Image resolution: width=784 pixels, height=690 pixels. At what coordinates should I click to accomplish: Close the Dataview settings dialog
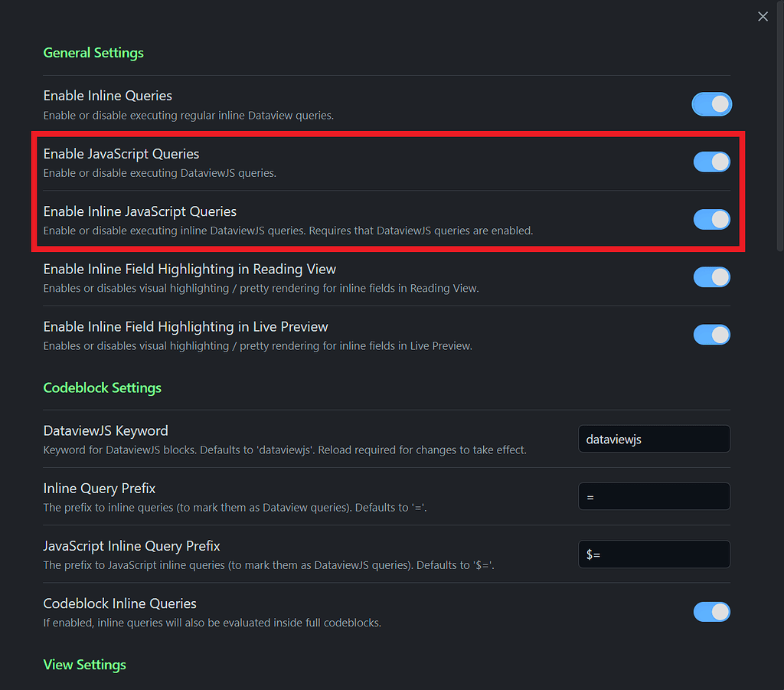[x=763, y=16]
